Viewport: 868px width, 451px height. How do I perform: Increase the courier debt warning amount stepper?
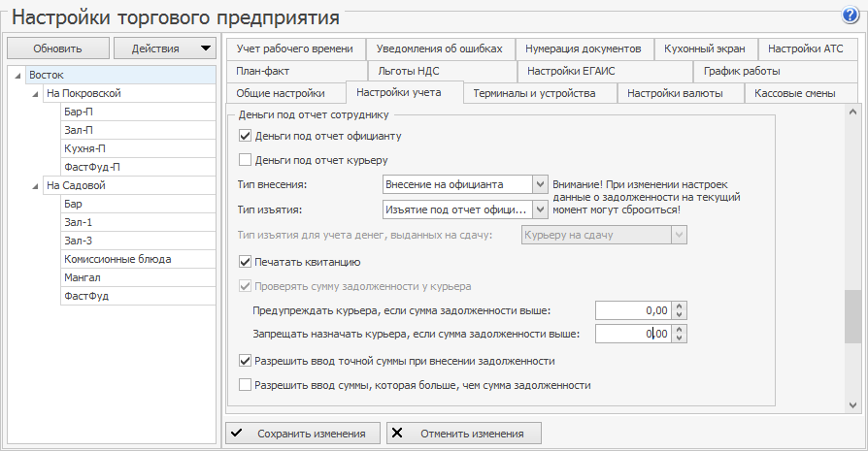pos(680,306)
